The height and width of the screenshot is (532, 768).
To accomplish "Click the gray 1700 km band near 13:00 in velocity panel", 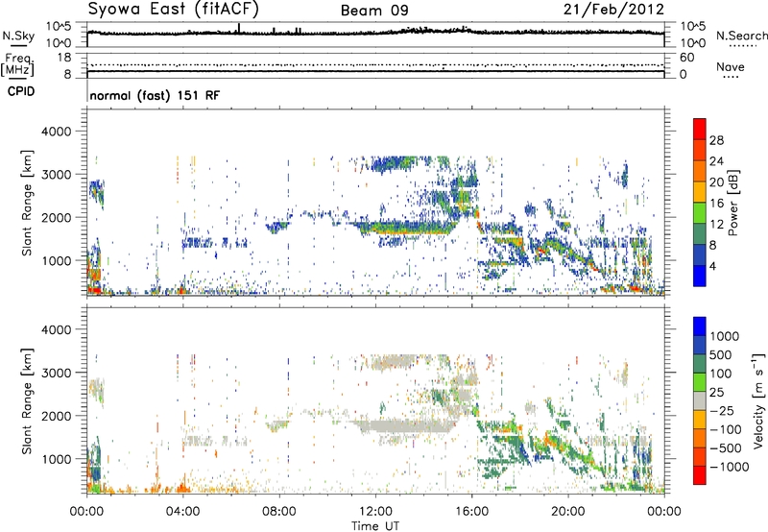I will [406, 425].
